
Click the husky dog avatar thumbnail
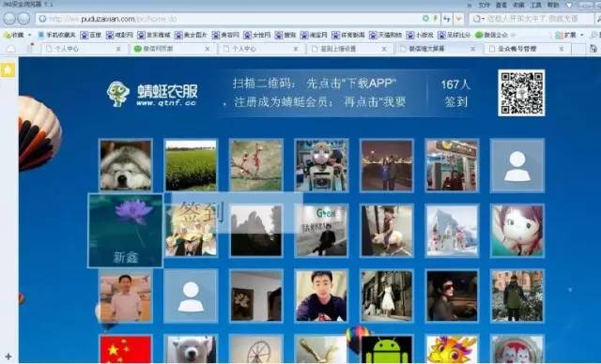click(x=126, y=165)
